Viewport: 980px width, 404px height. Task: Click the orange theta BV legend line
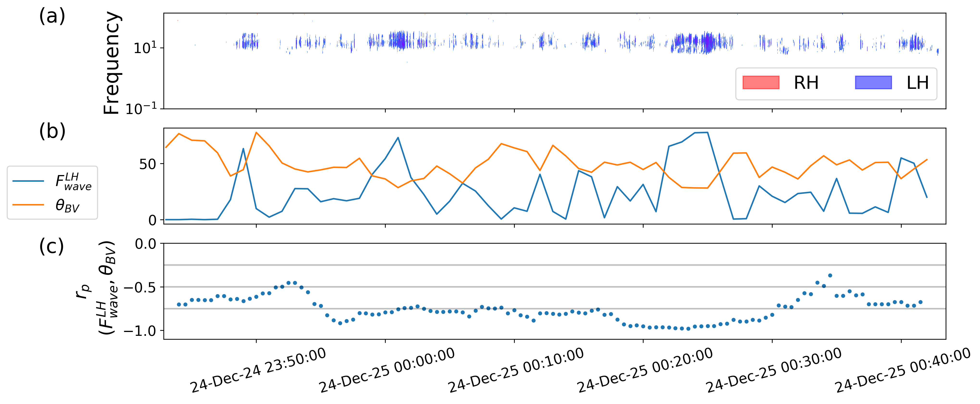click(x=28, y=205)
